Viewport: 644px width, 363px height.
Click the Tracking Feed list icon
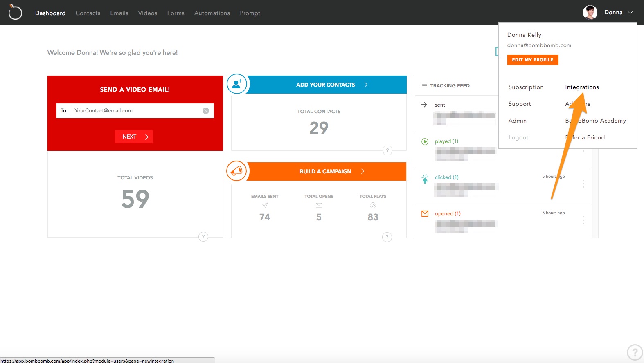click(x=423, y=86)
